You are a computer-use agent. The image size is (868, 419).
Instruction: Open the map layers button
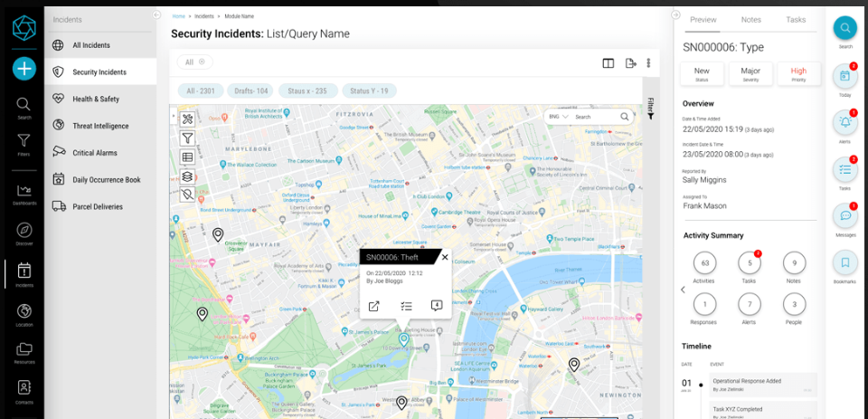(x=187, y=176)
